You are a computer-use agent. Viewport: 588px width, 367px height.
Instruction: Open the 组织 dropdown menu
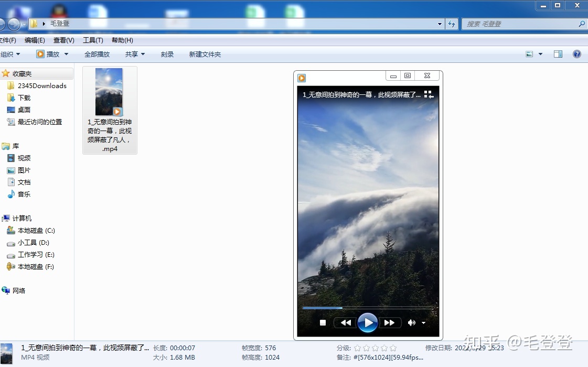tap(10, 54)
